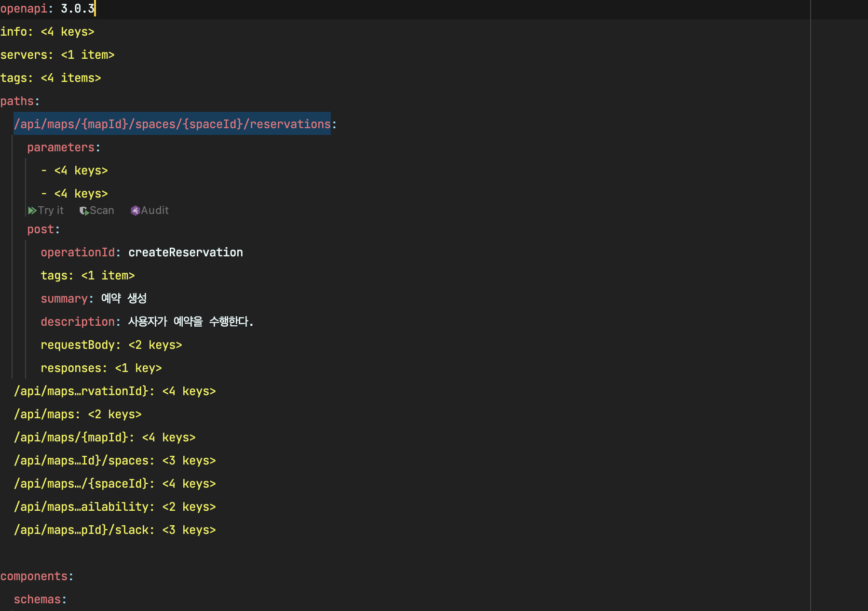Expand the requestBody folded keys
This screenshot has width=868, height=611.
tap(155, 345)
